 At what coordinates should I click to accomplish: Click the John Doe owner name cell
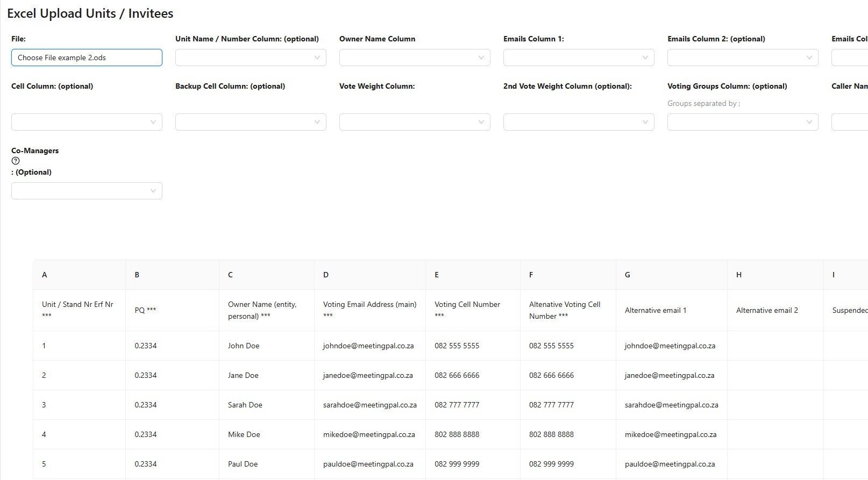click(244, 346)
